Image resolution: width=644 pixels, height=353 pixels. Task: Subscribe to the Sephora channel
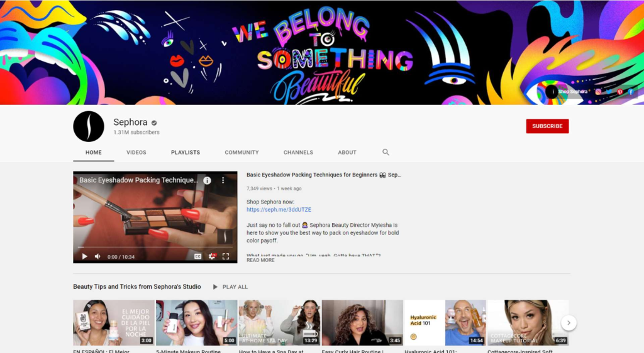click(548, 126)
